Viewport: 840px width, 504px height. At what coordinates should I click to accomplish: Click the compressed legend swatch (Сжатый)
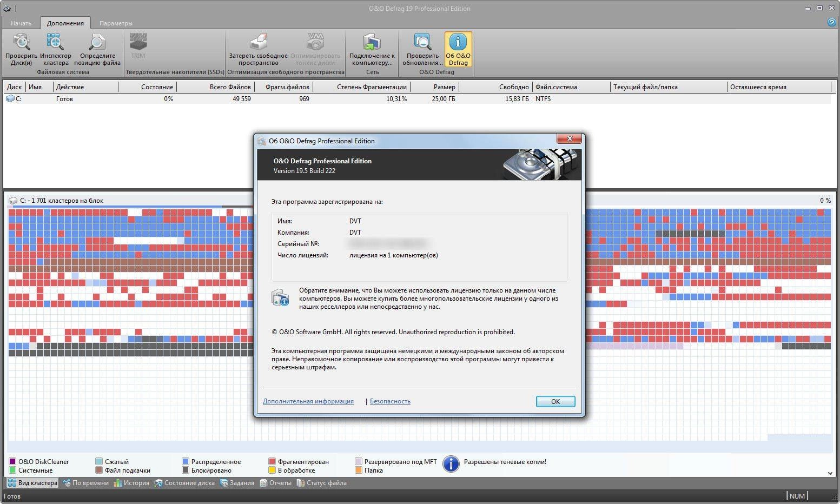click(x=99, y=462)
